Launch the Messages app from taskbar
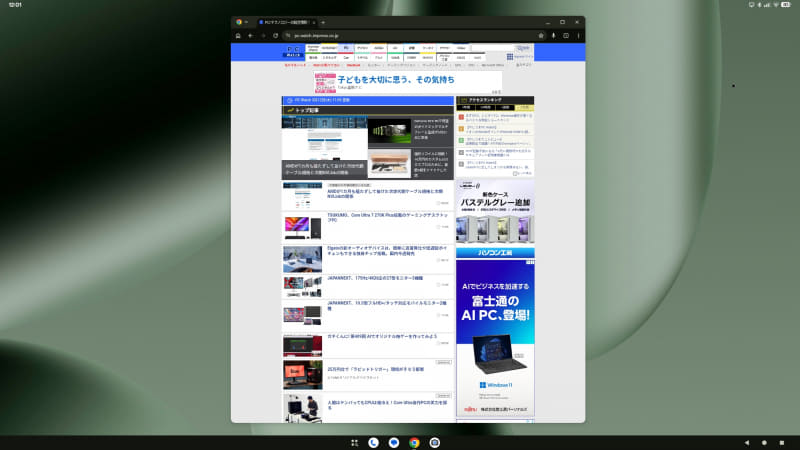The height and width of the screenshot is (450, 800). (x=394, y=443)
